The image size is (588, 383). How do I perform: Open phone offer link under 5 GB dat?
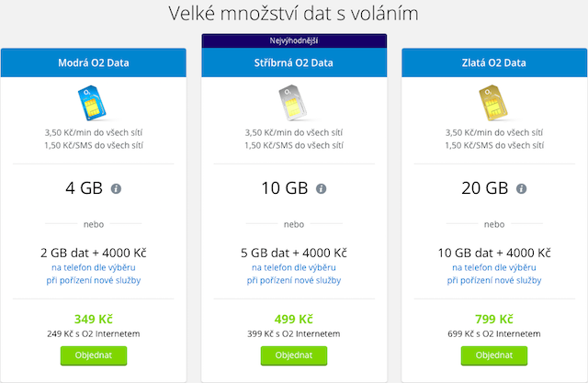(294, 273)
